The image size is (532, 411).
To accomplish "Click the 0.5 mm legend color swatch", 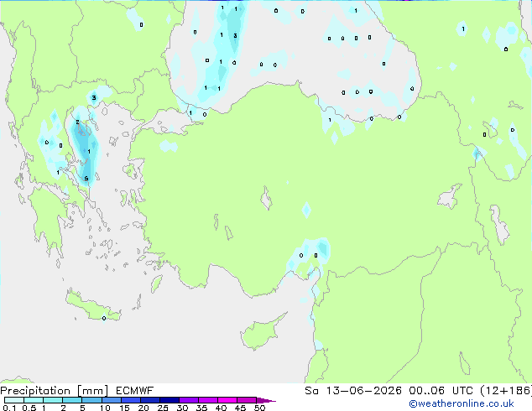I will [34, 400].
